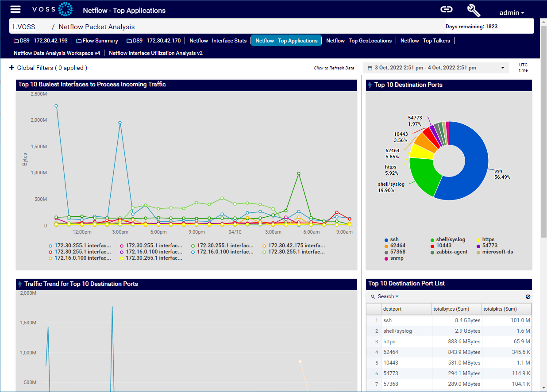The height and width of the screenshot is (392, 547).
Task: Click the lightning icon on Top 10 Destination Ports
Action: pyautogui.click(x=370, y=85)
